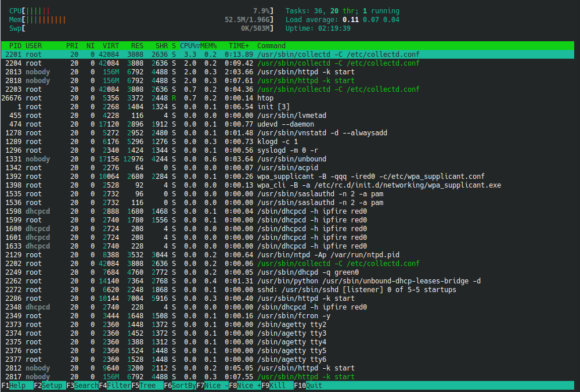Select httpd process row PID 2818
This screenshot has height=392, width=580.
coord(287,80)
